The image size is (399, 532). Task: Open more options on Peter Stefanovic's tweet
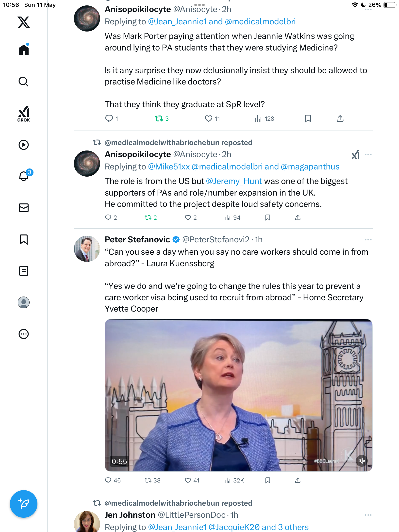[x=368, y=240]
